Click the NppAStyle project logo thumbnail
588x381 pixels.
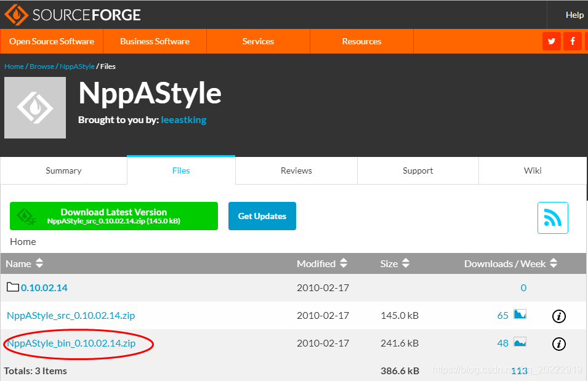(x=35, y=108)
